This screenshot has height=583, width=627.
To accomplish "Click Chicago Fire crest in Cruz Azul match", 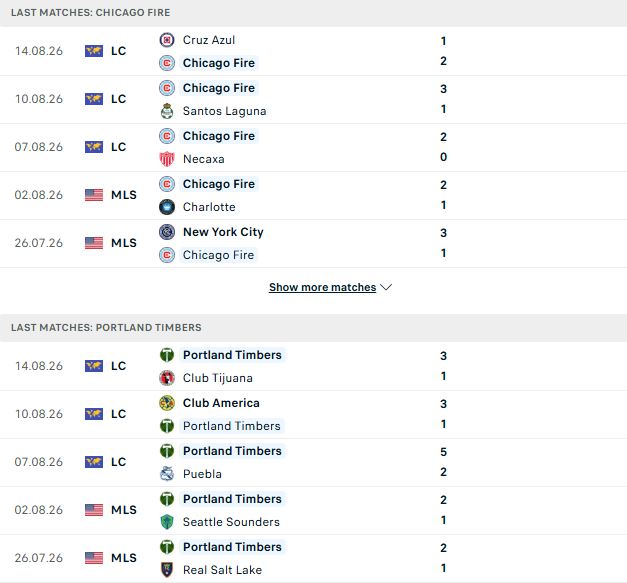I will click(x=167, y=63).
